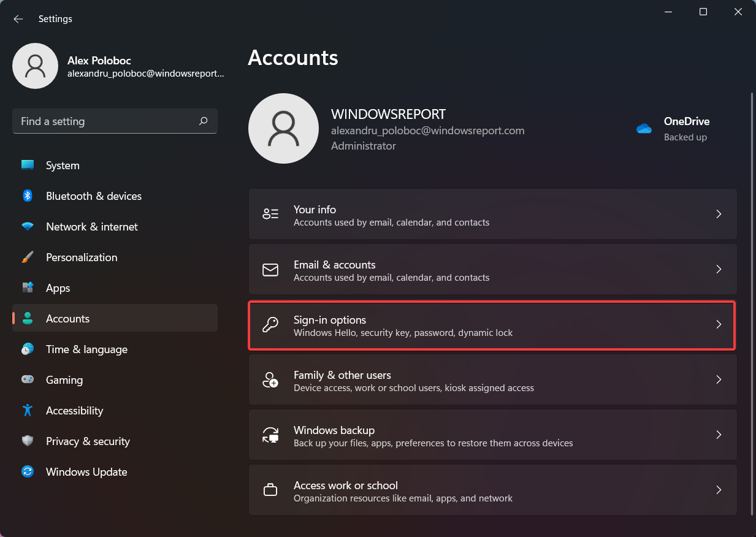Select Apps in the navigation menu
The image size is (756, 537).
click(58, 288)
